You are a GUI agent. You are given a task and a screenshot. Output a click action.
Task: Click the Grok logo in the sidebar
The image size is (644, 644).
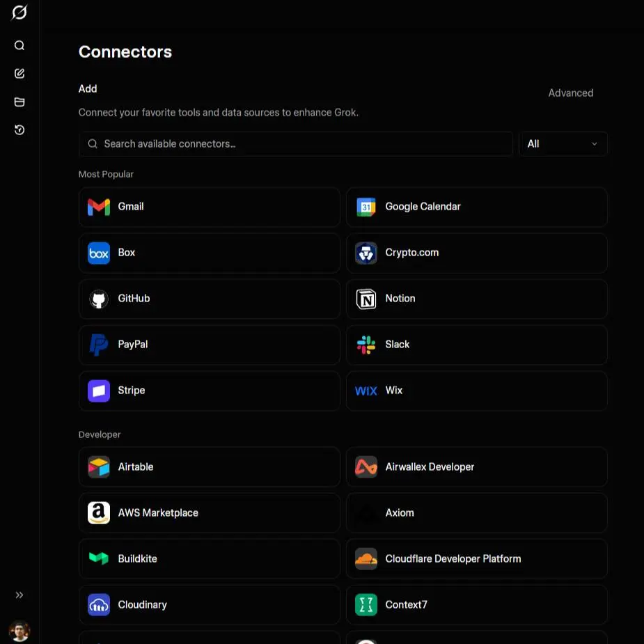click(19, 13)
